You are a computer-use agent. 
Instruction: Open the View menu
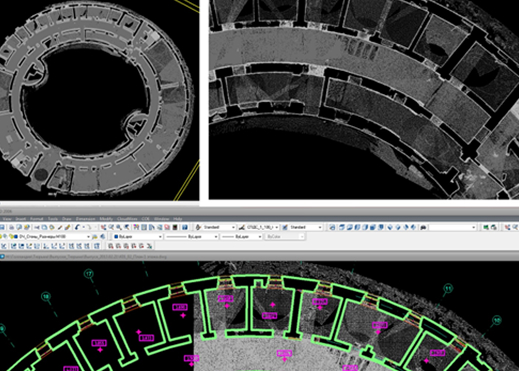click(x=7, y=219)
